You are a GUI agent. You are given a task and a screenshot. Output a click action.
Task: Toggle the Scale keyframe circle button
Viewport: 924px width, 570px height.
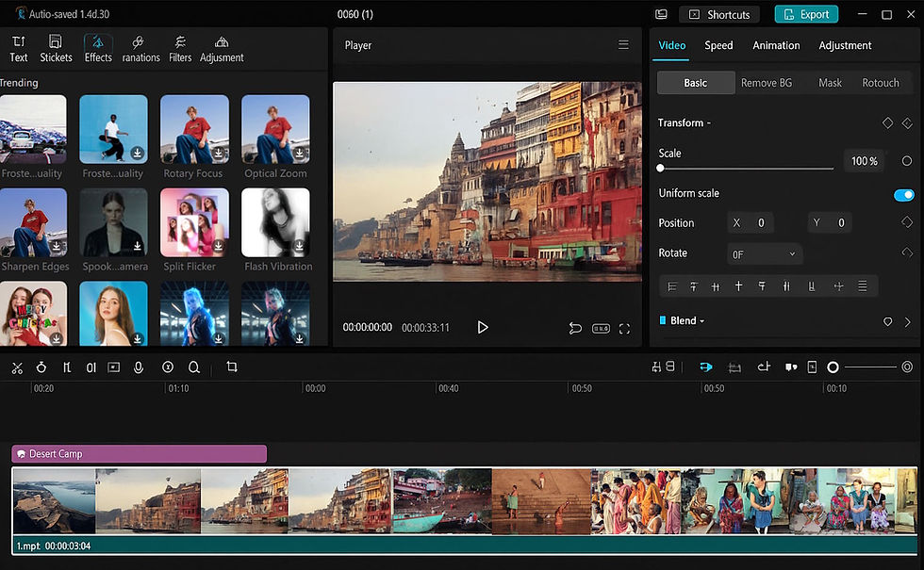point(907,161)
